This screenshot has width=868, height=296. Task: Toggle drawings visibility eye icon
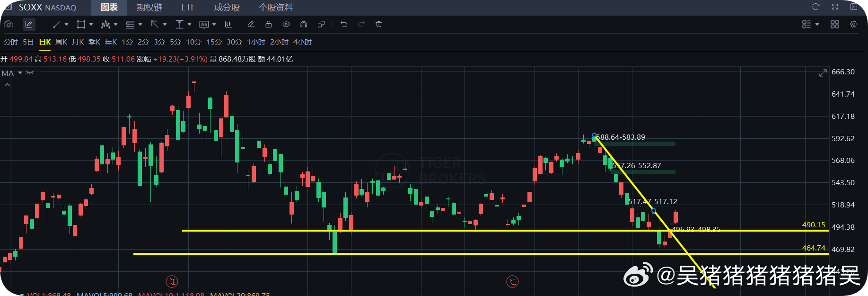286,24
